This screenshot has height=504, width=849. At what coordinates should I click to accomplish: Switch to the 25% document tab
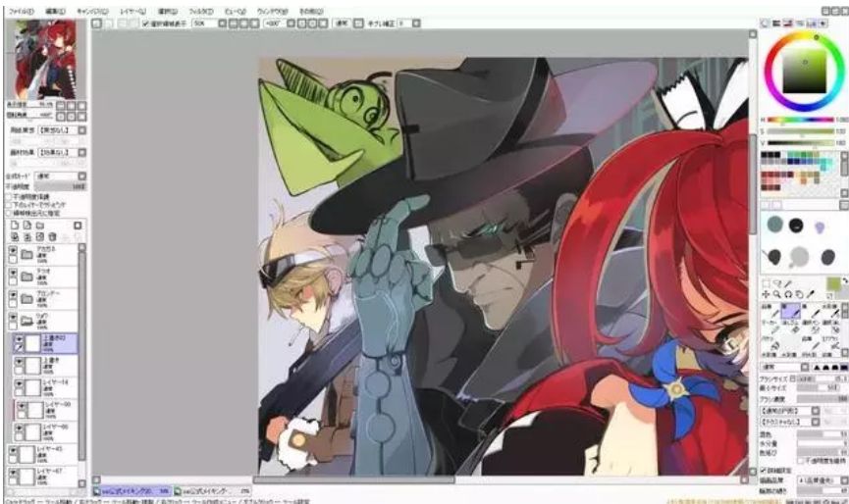(x=213, y=491)
